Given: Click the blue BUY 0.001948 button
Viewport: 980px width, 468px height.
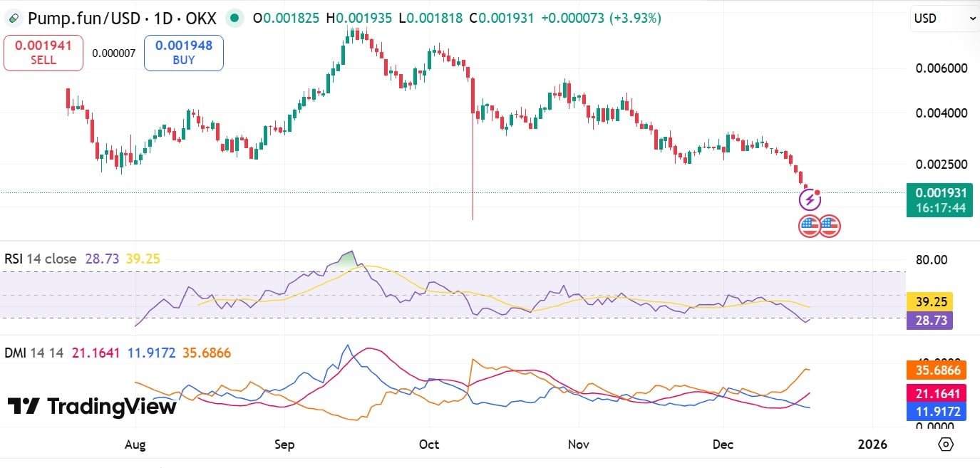Looking at the screenshot, I should click(184, 53).
